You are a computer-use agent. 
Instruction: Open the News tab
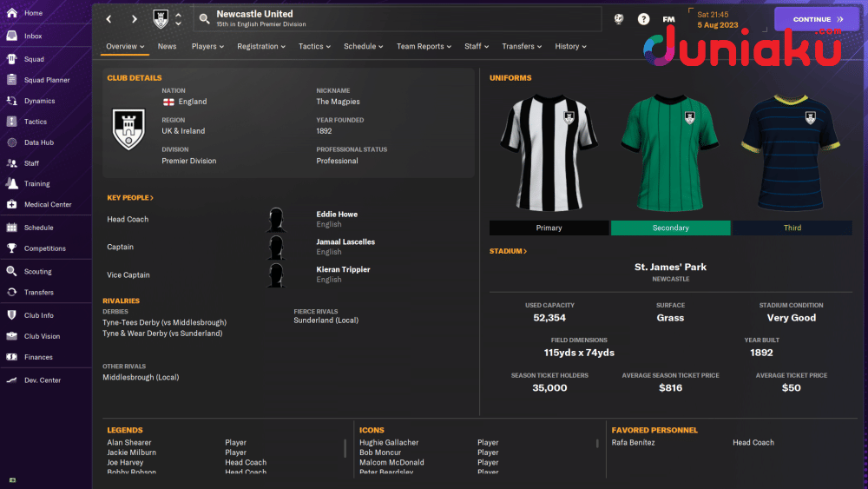[x=168, y=47]
